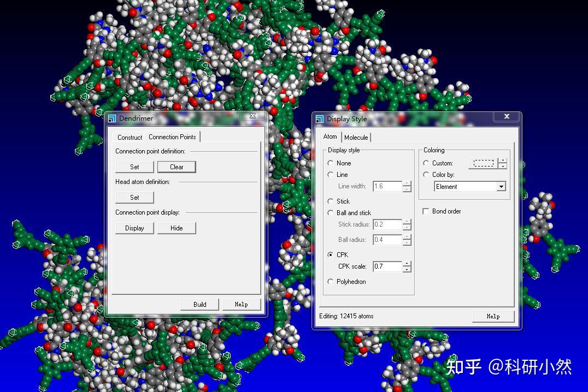Open the Element color-by dropdown

click(501, 186)
